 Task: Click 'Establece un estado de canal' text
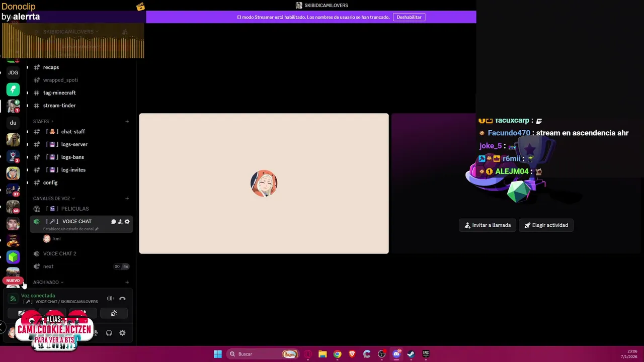(68, 229)
